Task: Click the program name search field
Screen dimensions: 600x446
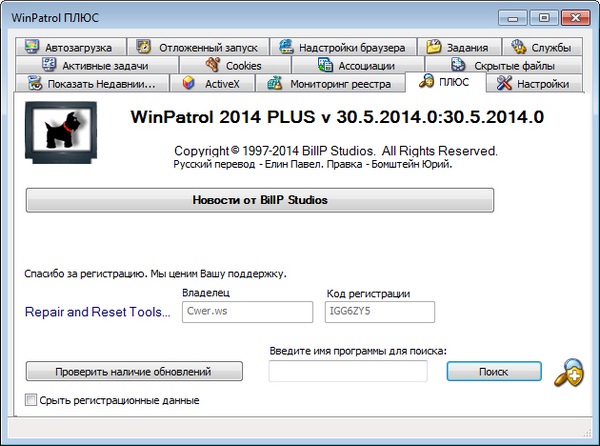Action: click(348, 372)
